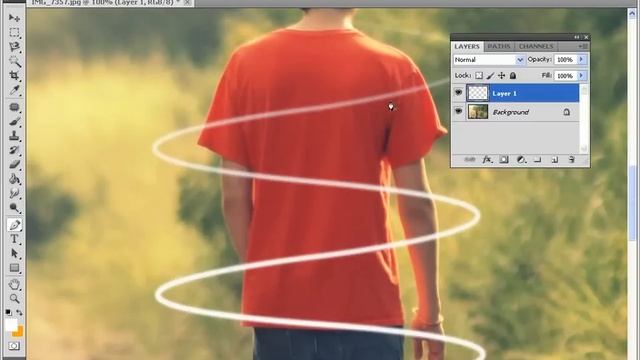
Task: Select the Crop tool
Action: (14, 76)
